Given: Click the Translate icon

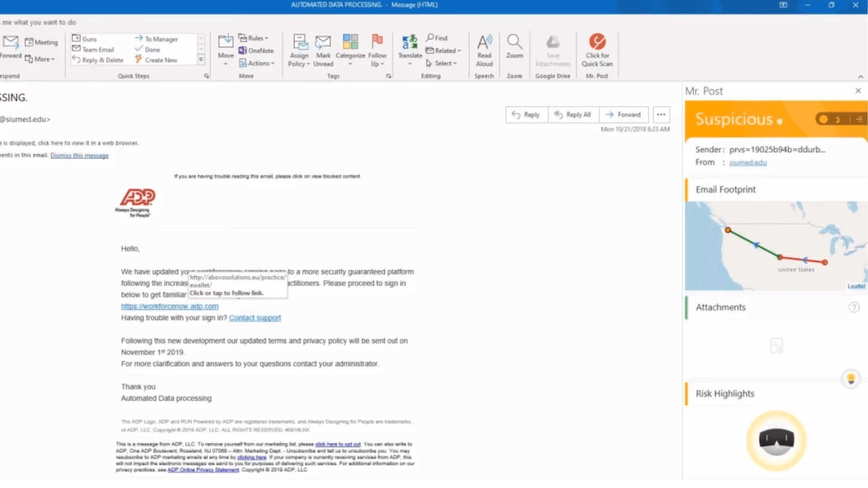Looking at the screenshot, I should pos(410,42).
